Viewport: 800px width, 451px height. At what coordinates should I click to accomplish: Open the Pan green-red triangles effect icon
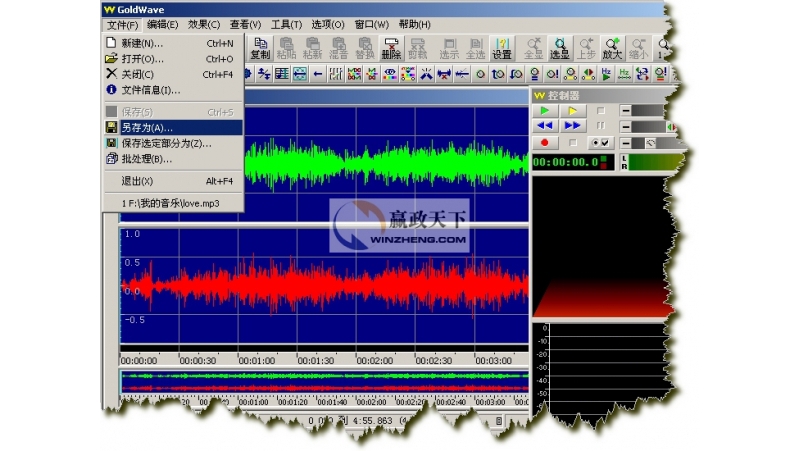pyautogui.click(x=588, y=74)
